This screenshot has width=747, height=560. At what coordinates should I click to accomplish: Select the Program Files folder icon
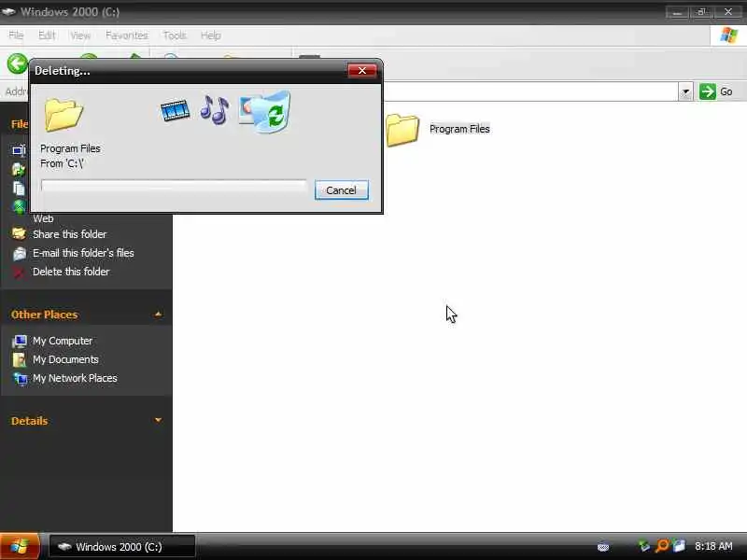point(402,130)
